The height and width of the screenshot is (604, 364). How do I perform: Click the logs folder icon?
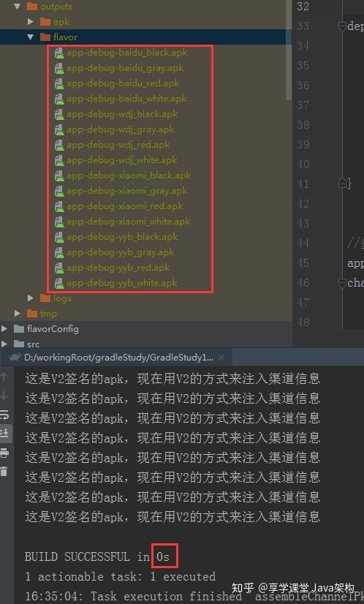(x=45, y=298)
